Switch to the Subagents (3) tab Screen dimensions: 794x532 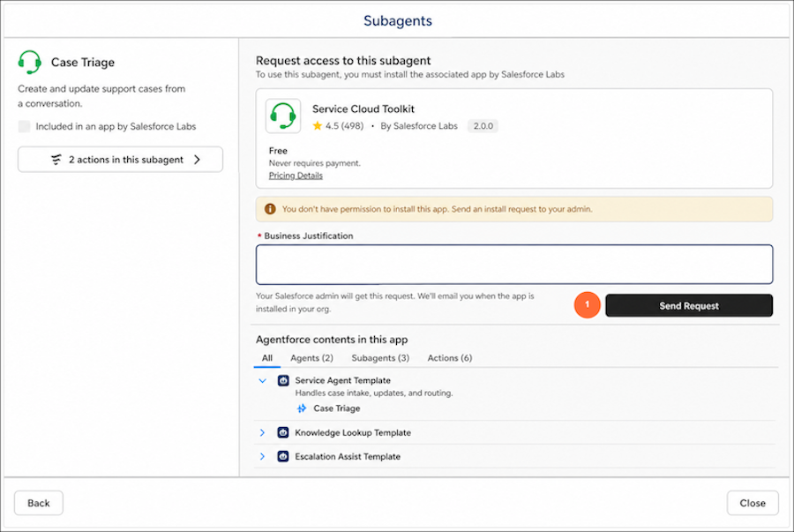click(x=380, y=358)
